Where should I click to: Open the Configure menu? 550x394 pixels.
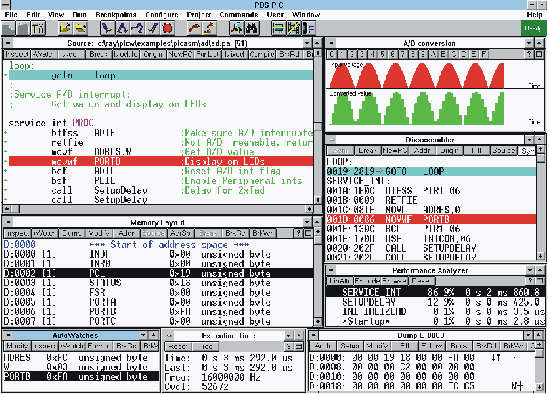[162, 14]
